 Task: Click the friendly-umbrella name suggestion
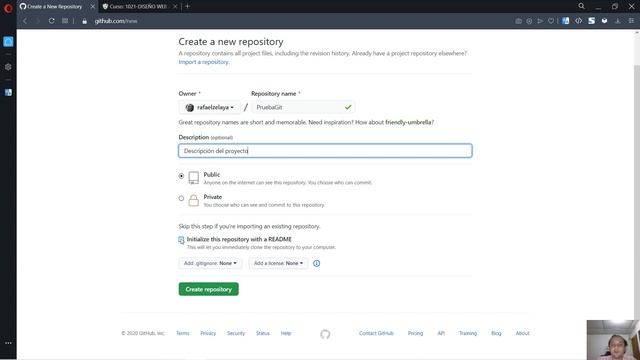coord(408,122)
